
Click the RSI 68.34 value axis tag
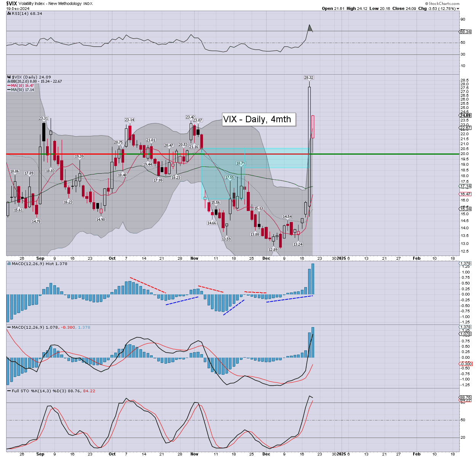(465, 32)
